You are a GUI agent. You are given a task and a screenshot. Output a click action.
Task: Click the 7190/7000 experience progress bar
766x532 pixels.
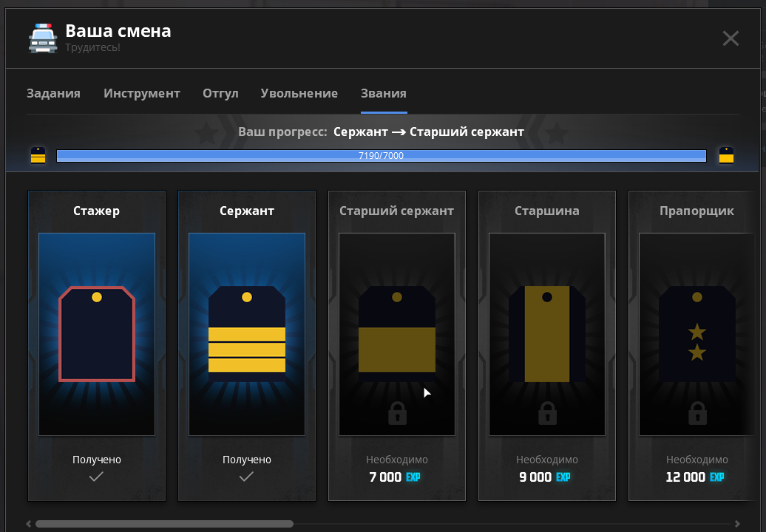[381, 156]
